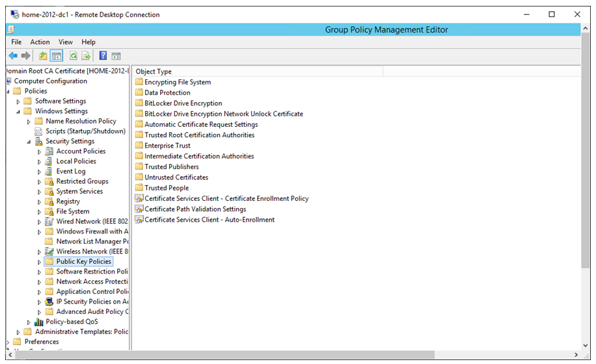Viewport: 596px width, 364px height.
Task: Click the Policy-based QoS chart icon
Action: click(x=39, y=322)
